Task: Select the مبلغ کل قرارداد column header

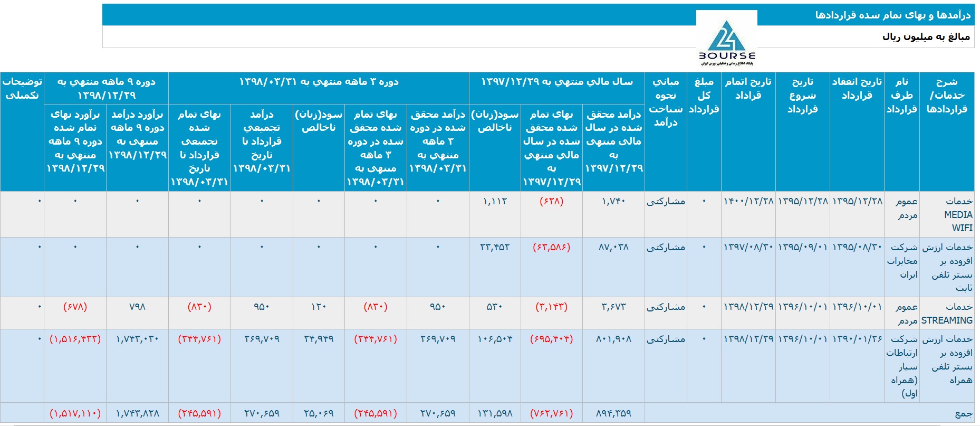Action: (704, 96)
